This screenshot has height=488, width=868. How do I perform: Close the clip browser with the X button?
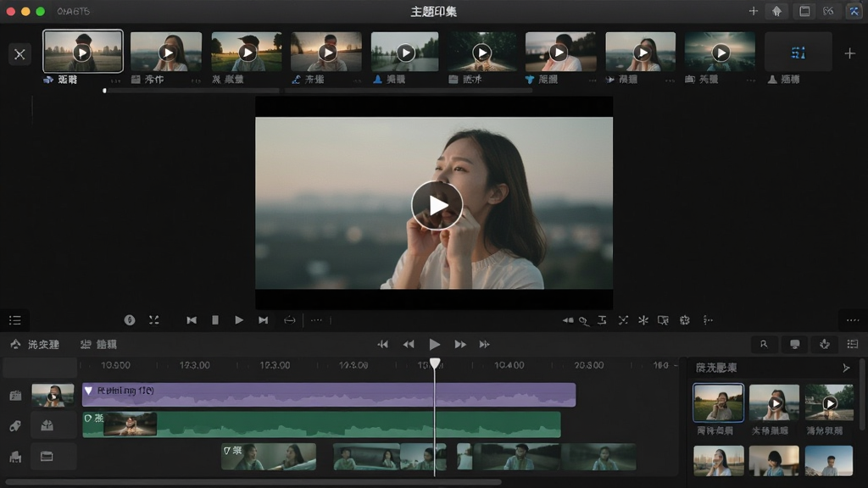point(19,54)
